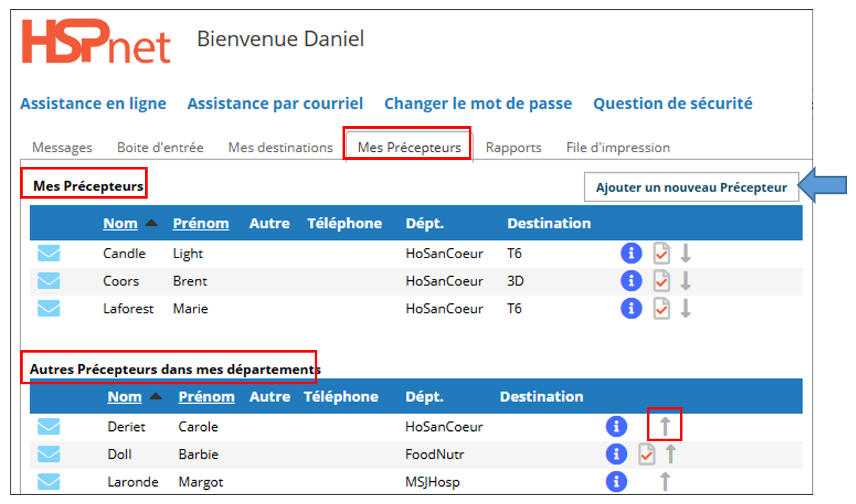The width and height of the screenshot is (856, 504).
Task: Click down arrow to remove Candle Light
Action: tap(686, 254)
